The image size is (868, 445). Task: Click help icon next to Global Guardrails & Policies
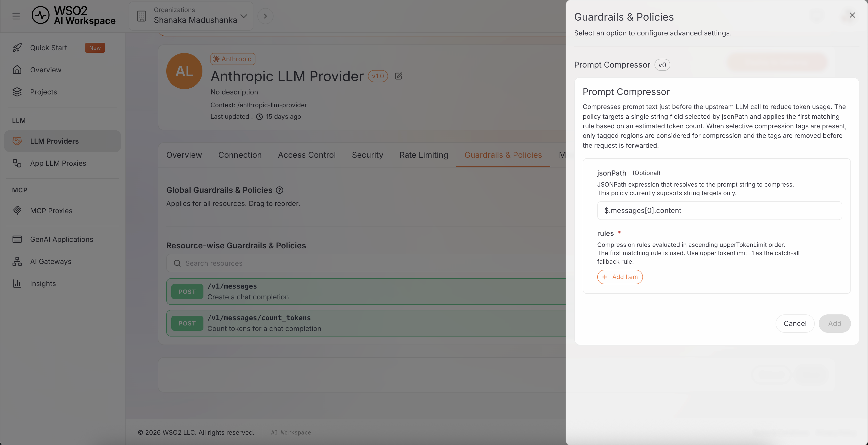tap(279, 190)
